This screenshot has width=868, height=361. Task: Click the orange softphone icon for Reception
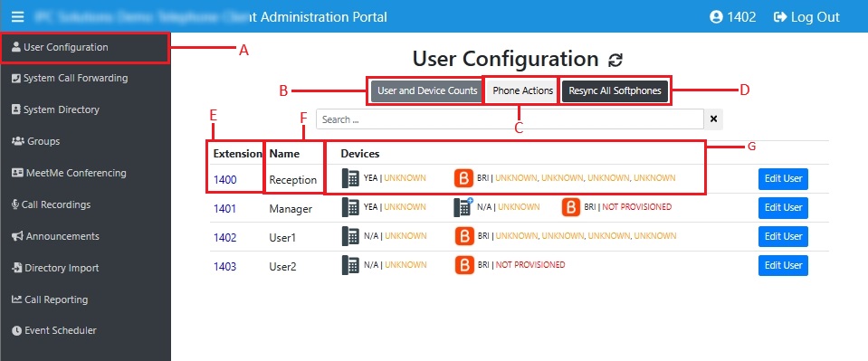[x=463, y=178]
